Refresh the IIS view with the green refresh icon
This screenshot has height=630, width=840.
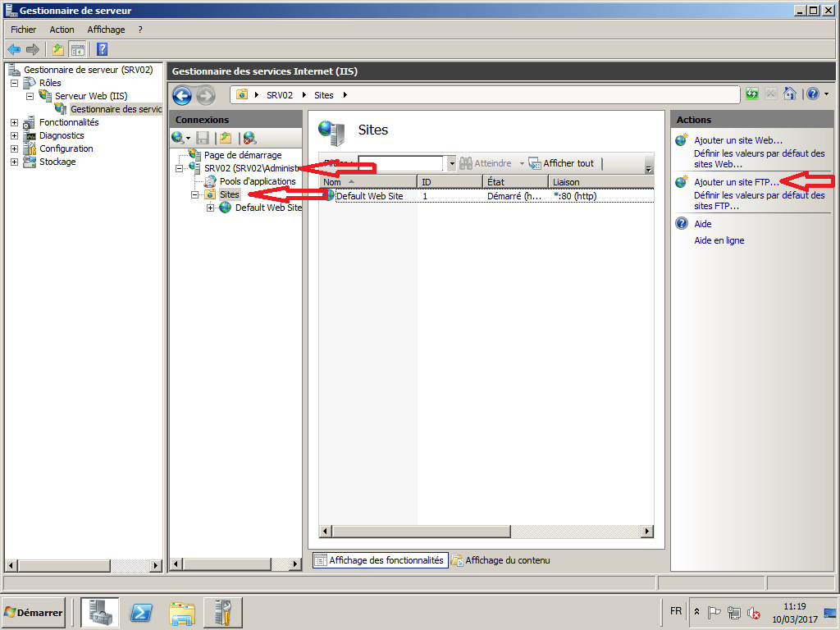pos(751,94)
